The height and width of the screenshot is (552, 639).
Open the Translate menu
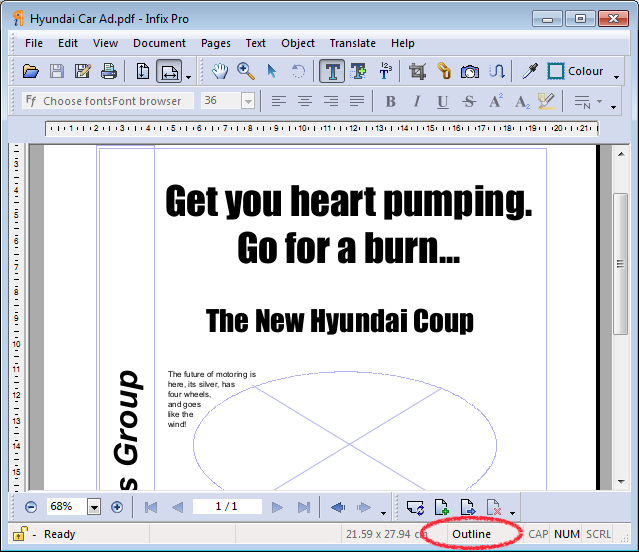[352, 43]
